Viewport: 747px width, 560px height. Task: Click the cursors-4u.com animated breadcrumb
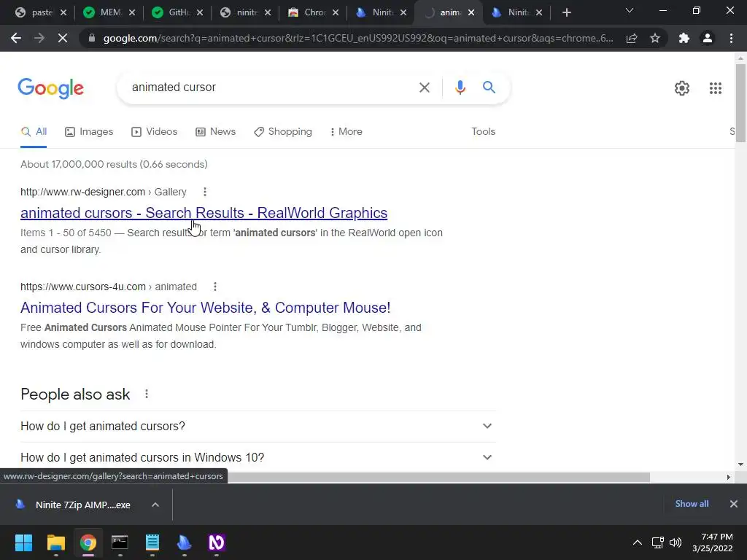[x=109, y=287]
